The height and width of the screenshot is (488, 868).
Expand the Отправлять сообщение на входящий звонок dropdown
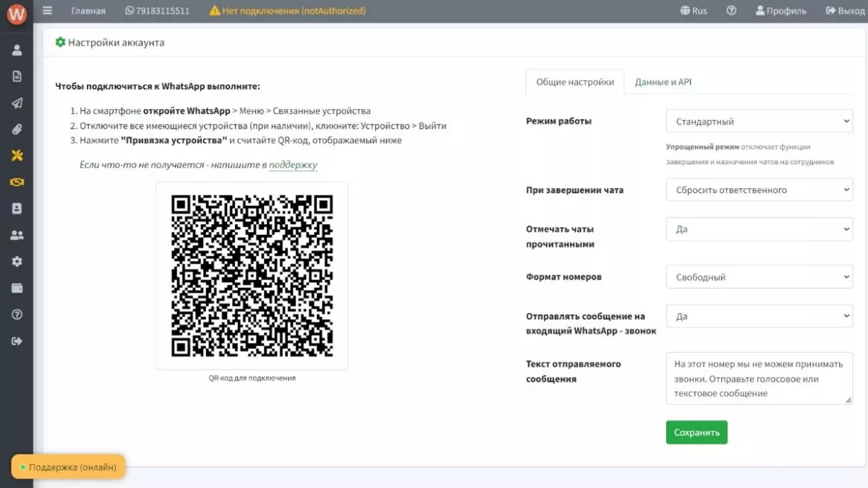tap(759, 316)
